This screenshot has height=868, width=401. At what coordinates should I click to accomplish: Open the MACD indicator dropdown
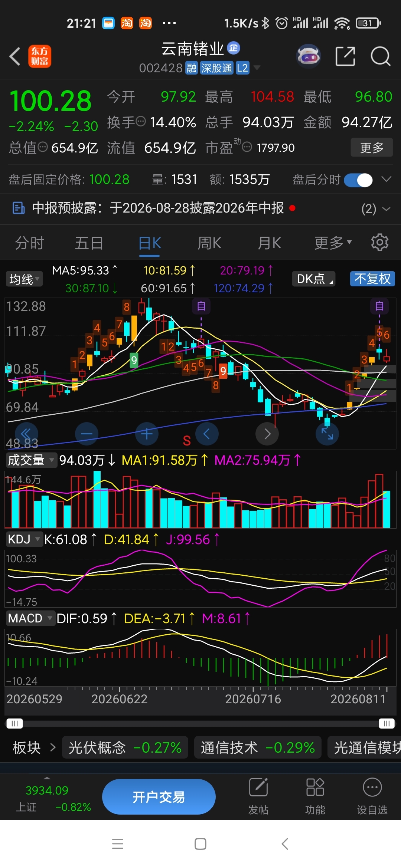tap(30, 618)
